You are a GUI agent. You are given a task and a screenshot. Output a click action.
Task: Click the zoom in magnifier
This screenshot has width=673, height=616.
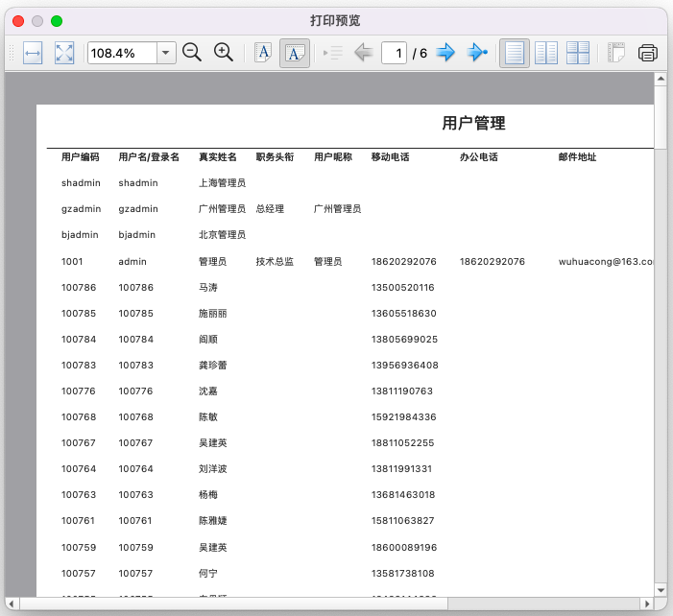[224, 54]
